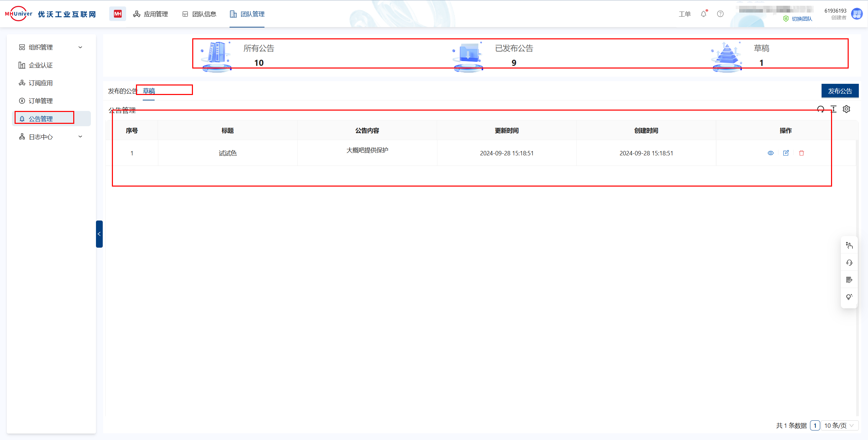Open table column settings gear

pyautogui.click(x=847, y=109)
